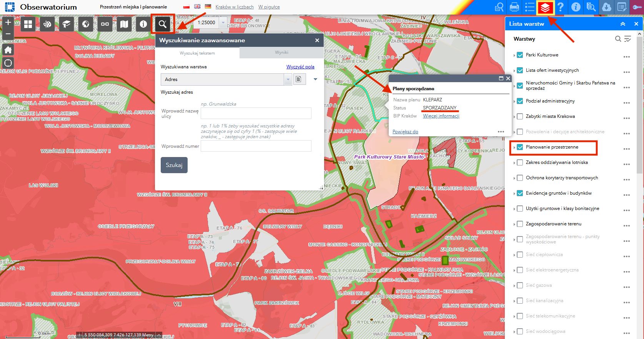Open the dark info tool on map toolbar
Viewport: 644px width, 339px height.
(x=143, y=24)
